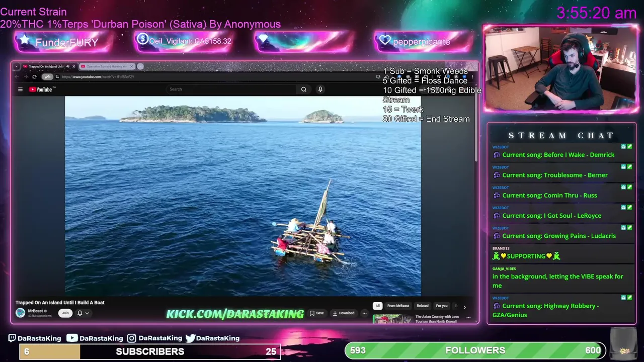Go to the YouTube home logo
Viewport: 644px width, 362px height.
pos(40,89)
